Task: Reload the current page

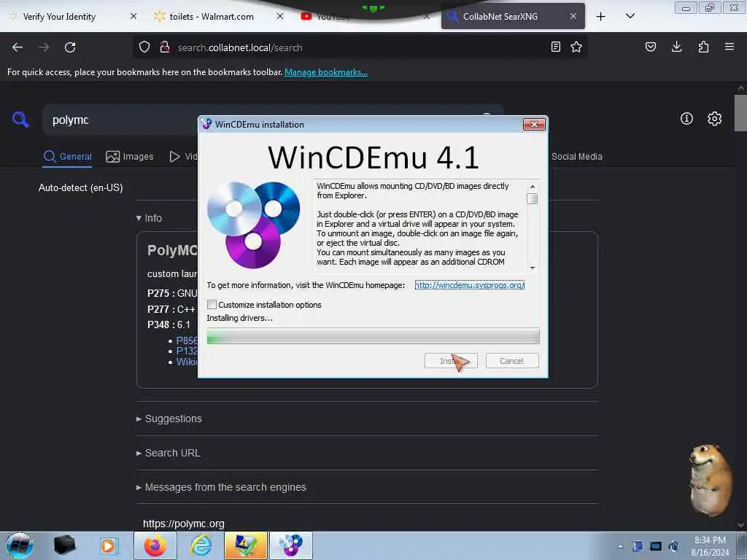Action: [70, 47]
